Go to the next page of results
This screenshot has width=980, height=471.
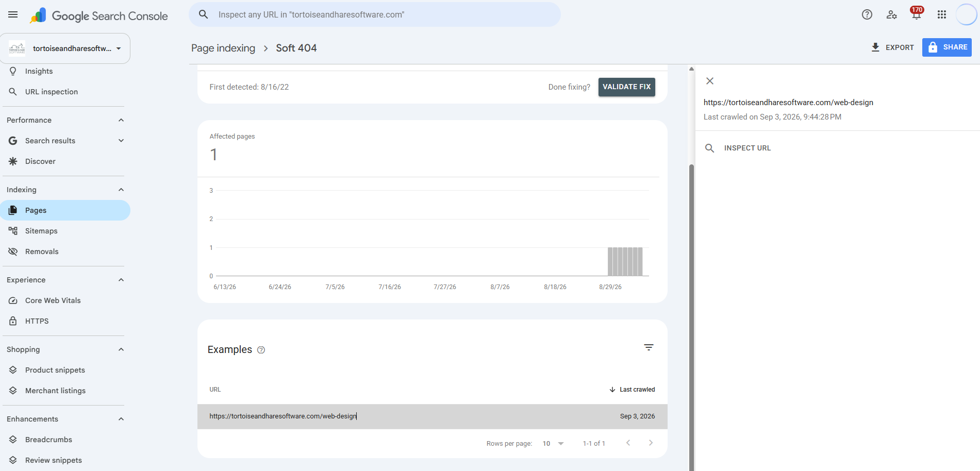tap(651, 443)
